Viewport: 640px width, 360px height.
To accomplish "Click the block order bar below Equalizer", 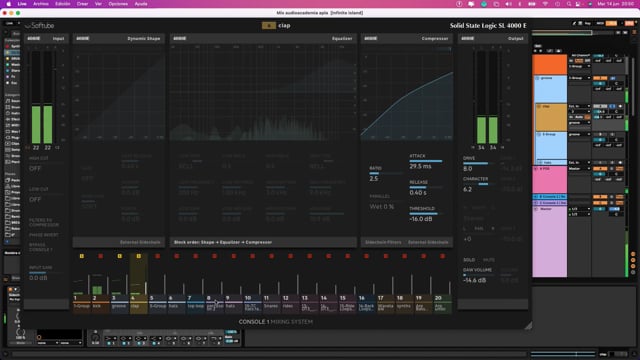I will 263,242.
